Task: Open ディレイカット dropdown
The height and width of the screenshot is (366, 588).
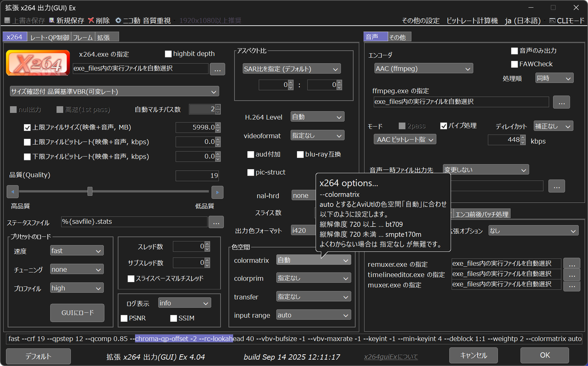Action: click(553, 126)
